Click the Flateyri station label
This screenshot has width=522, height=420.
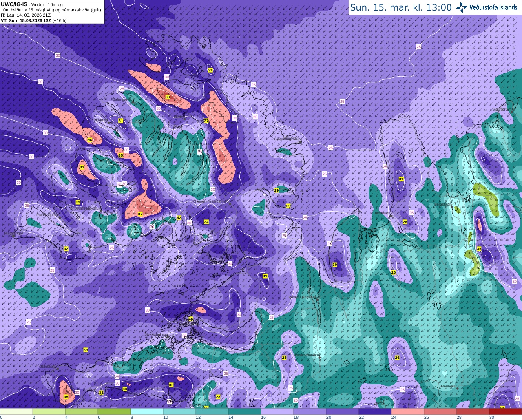click(x=102, y=120)
